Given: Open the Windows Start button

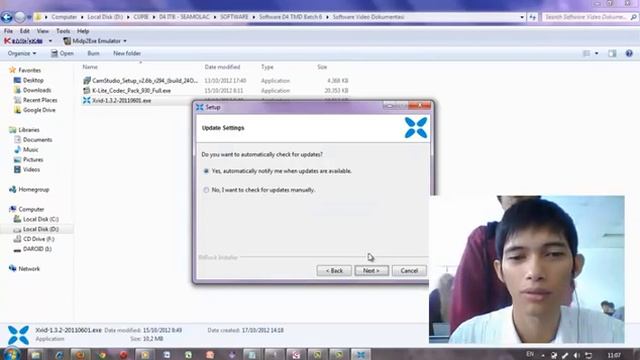Looking at the screenshot, I should pos(11,354).
